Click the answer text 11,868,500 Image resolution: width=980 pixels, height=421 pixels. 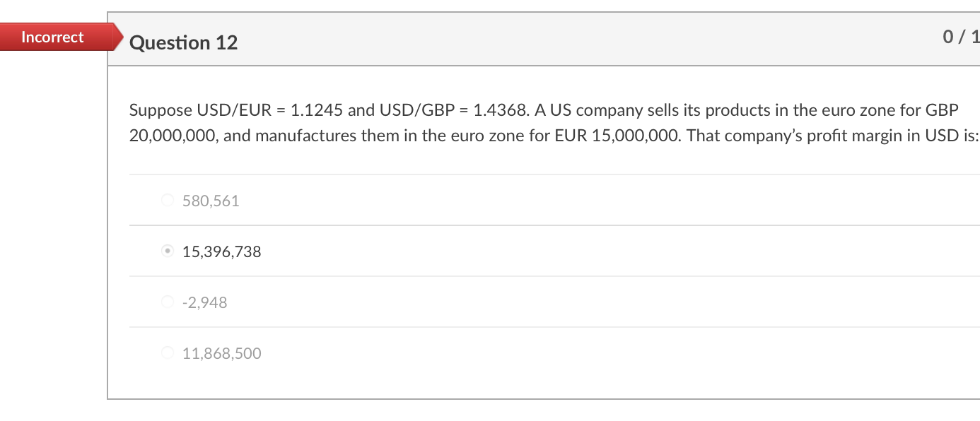click(x=221, y=353)
